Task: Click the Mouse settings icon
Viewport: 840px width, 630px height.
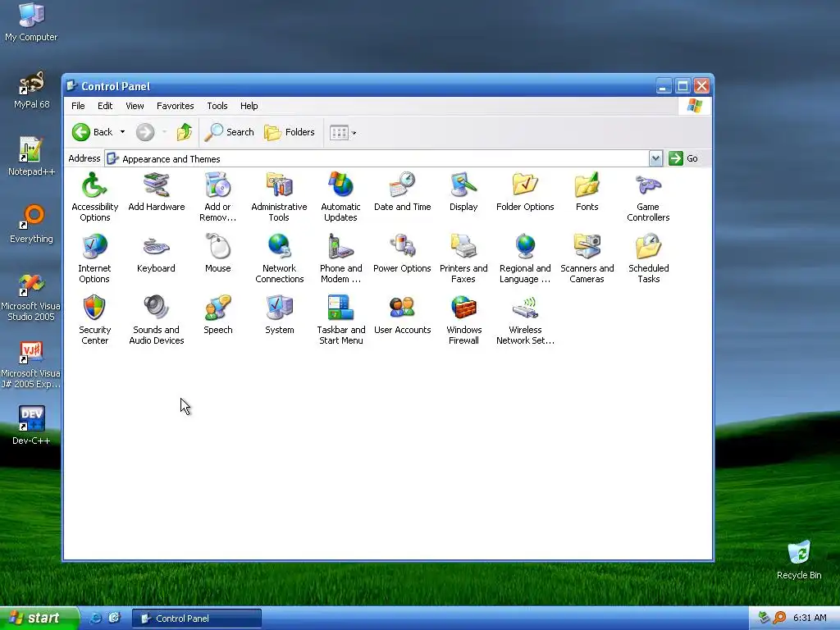Action: click(217, 253)
